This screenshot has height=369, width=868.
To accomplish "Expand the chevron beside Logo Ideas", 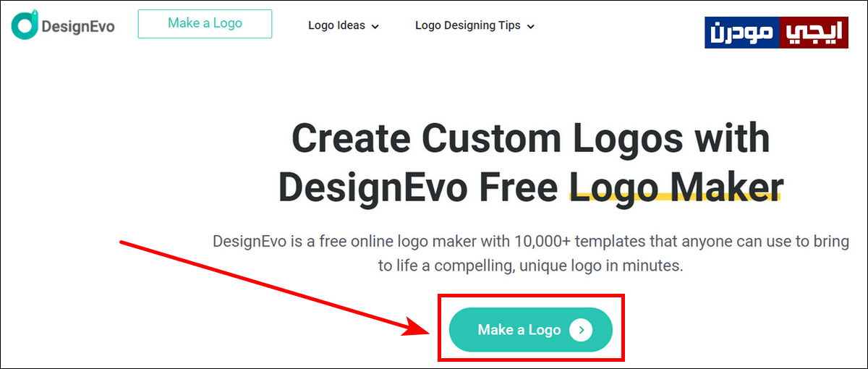I will coord(375,27).
